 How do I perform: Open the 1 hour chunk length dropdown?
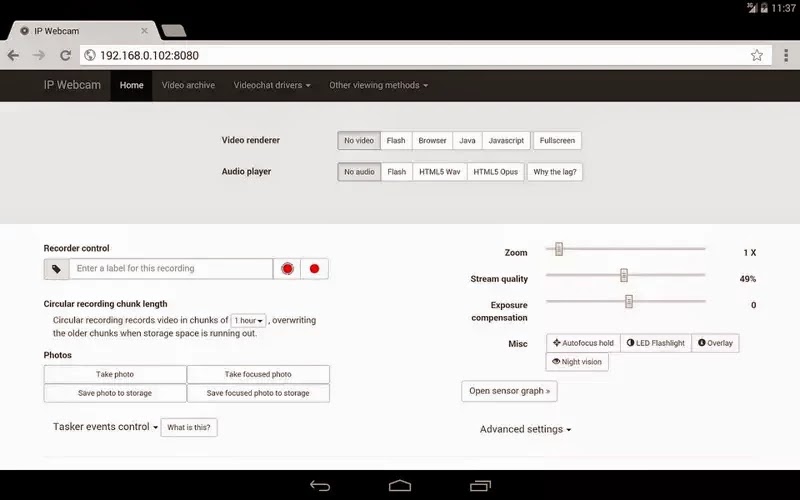click(248, 320)
